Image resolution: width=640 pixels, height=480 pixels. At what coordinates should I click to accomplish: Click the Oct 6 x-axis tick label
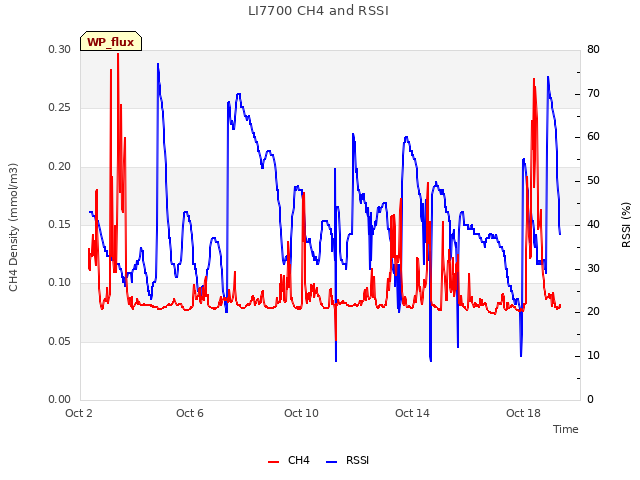click(x=190, y=413)
